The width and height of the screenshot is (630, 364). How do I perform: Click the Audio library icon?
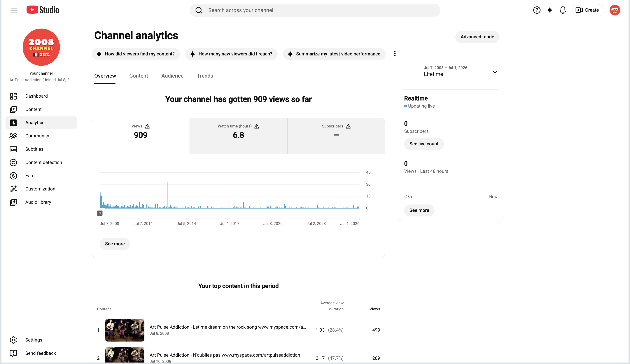[13, 202]
